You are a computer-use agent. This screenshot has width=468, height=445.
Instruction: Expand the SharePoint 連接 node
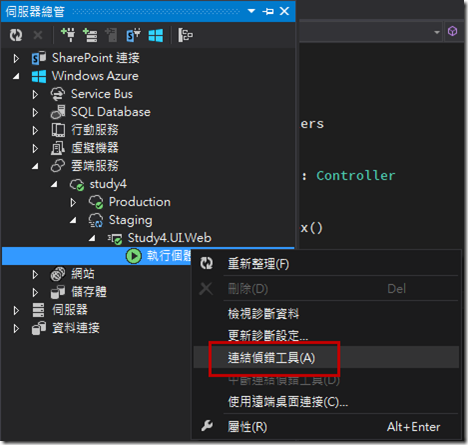click(x=16, y=59)
